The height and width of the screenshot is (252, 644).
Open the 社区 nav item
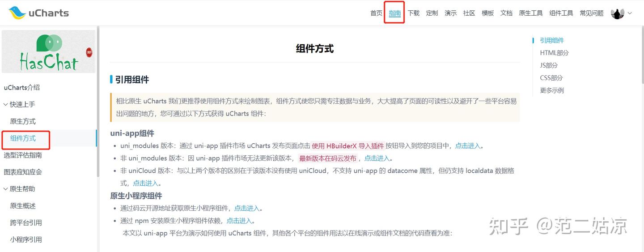[469, 13]
